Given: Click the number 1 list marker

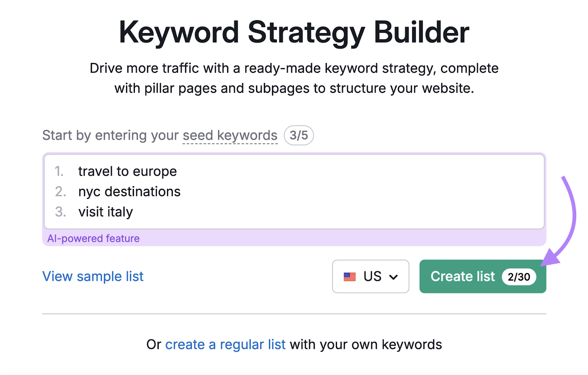Looking at the screenshot, I should pyautogui.click(x=59, y=171).
